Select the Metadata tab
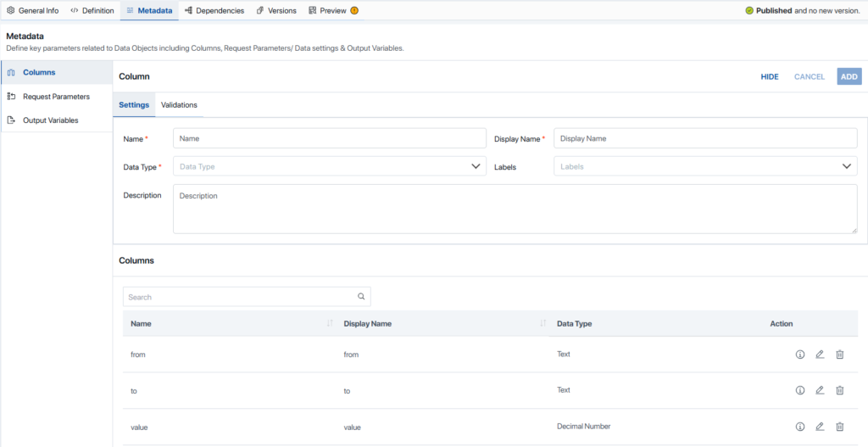Image resolution: width=868 pixels, height=447 pixels. [149, 10]
